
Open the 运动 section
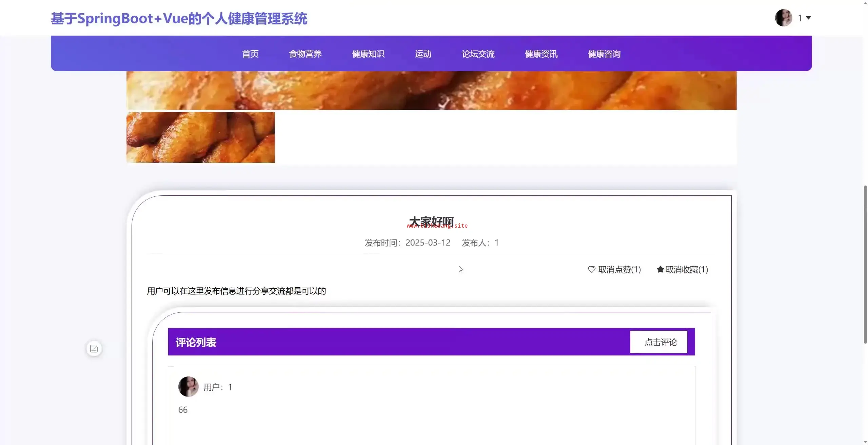click(x=423, y=54)
